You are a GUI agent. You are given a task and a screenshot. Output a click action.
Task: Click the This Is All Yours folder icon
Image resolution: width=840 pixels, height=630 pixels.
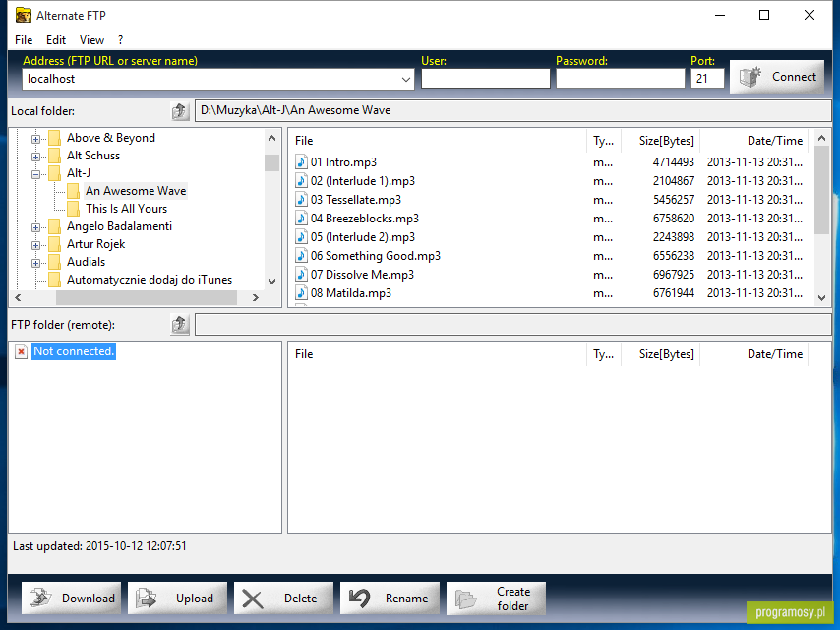pos(74,209)
